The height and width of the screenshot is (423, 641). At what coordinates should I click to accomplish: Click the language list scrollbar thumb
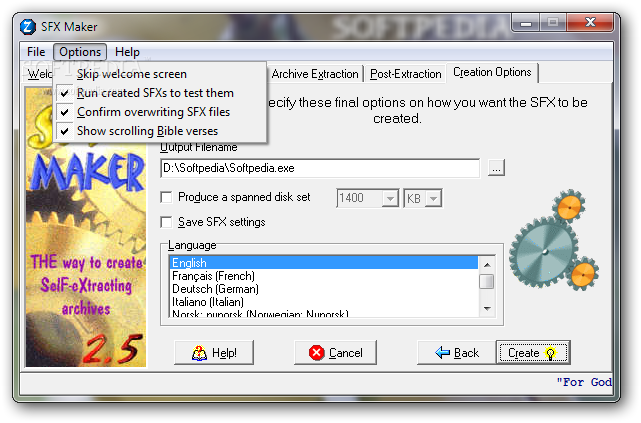[487, 282]
